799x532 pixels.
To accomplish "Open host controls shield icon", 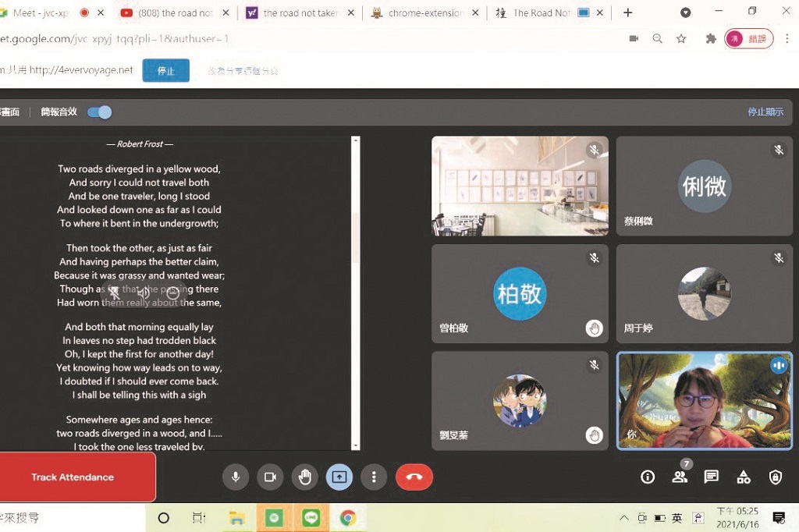I will point(775,477).
